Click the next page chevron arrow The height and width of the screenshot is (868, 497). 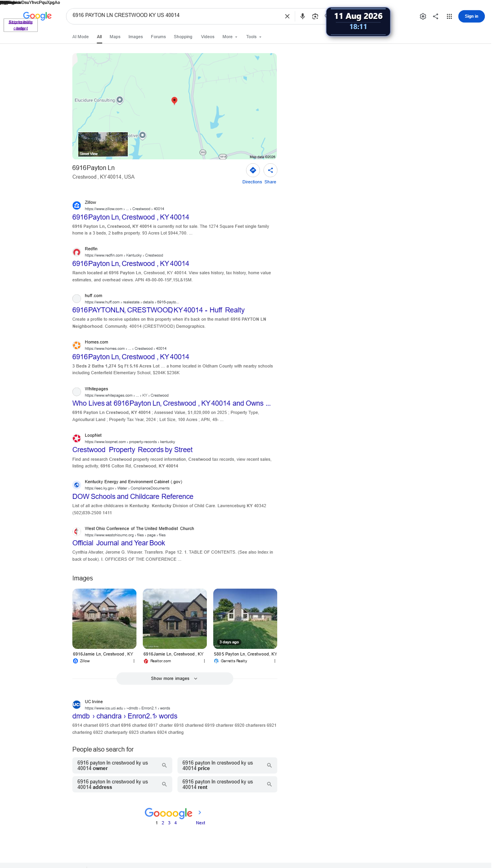pos(200,813)
